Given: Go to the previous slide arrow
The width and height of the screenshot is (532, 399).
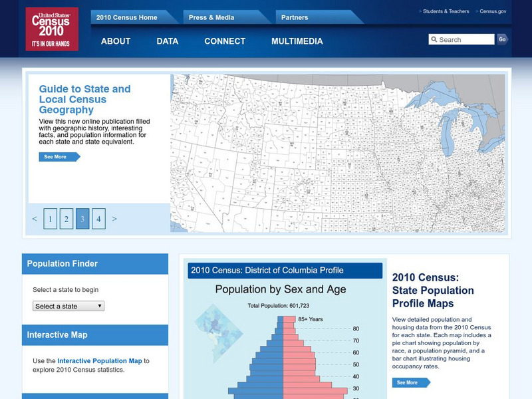Looking at the screenshot, I should tap(35, 219).
